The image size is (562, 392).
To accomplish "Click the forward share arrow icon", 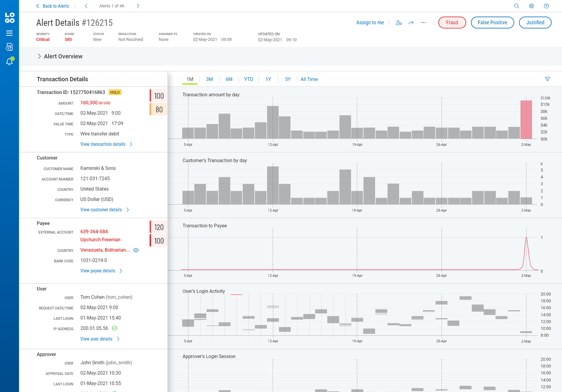I will [x=411, y=23].
